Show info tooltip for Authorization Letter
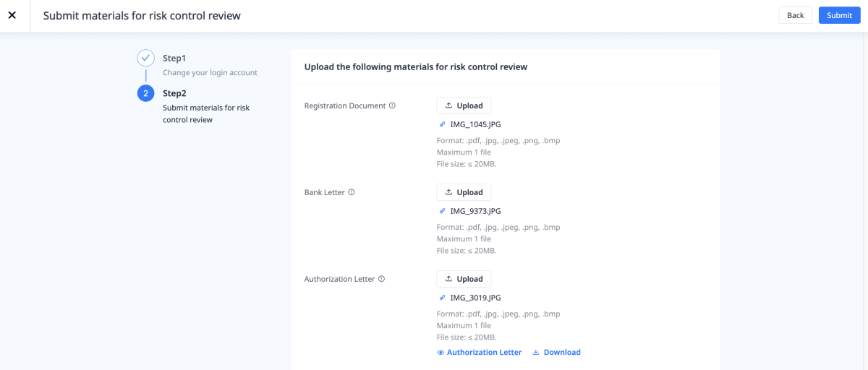The height and width of the screenshot is (370, 868). pos(382,279)
